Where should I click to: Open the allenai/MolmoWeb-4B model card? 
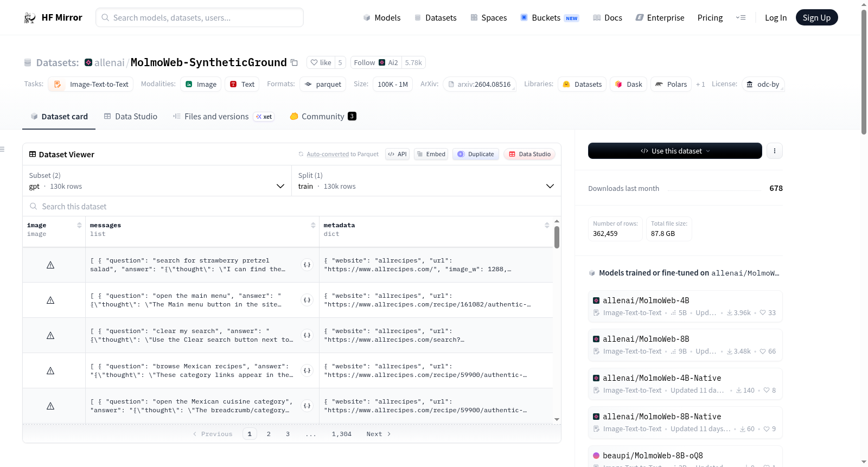[685, 306]
